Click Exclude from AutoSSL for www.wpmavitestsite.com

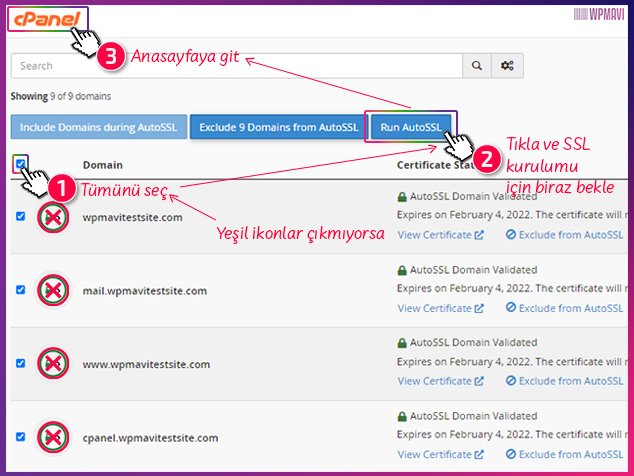[564, 381]
